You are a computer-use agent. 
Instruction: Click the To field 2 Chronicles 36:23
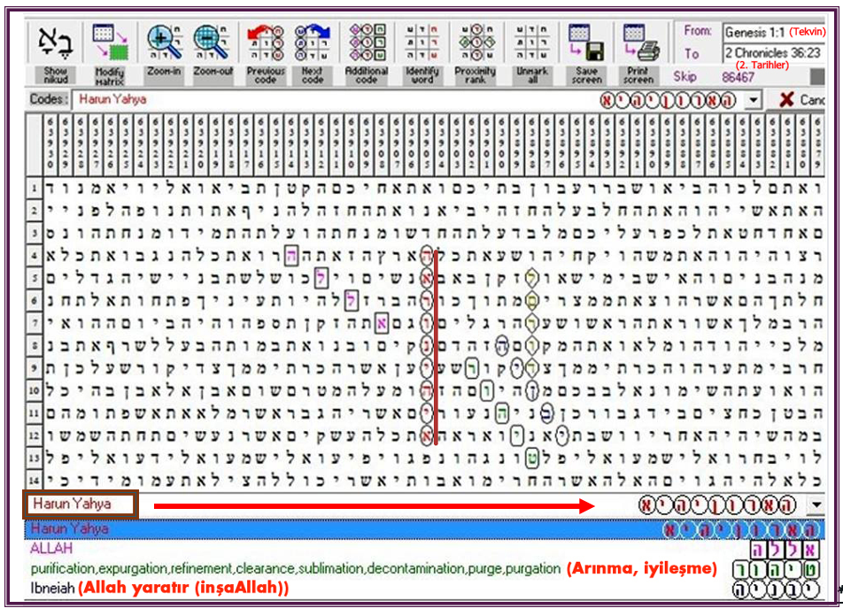pos(774,53)
